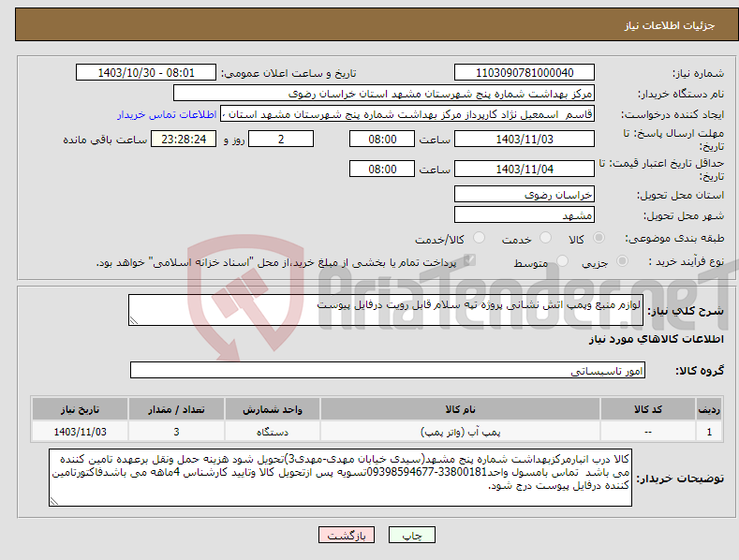
Task: Click the شماره نیاز number field
Action: tap(525, 73)
